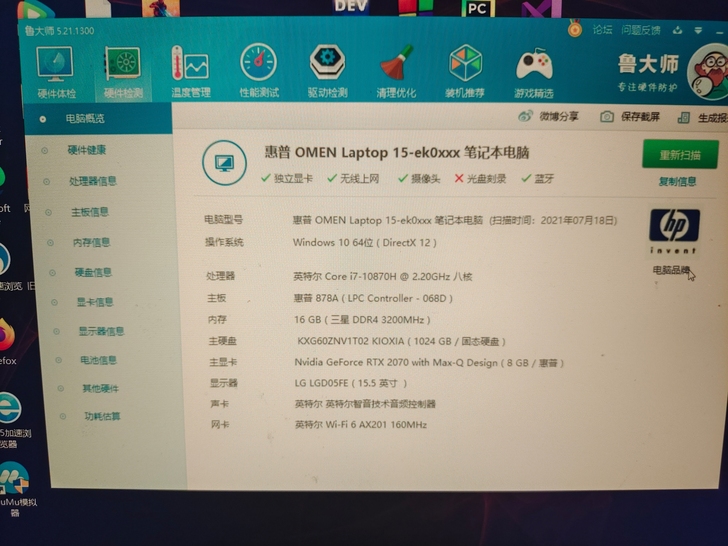Open 内存信息 memory info
Viewport: 728px width, 546px height.
pyautogui.click(x=91, y=242)
